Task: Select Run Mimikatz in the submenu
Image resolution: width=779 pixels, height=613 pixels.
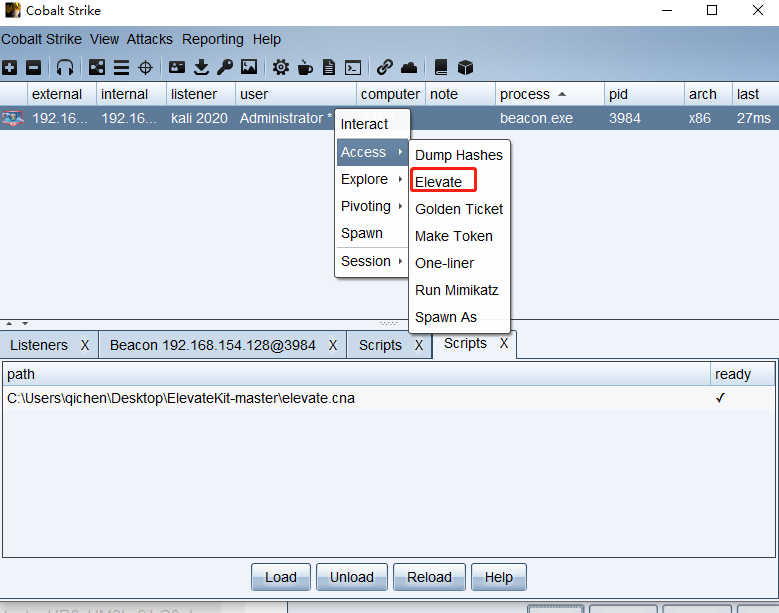Action: point(459,290)
